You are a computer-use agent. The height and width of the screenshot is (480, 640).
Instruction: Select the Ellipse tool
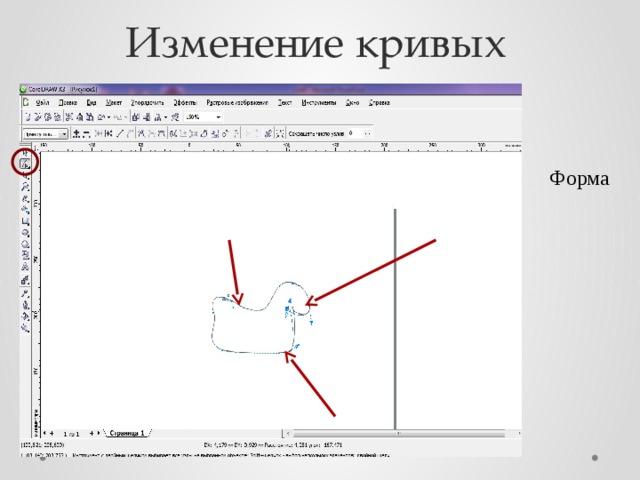coord(25,233)
